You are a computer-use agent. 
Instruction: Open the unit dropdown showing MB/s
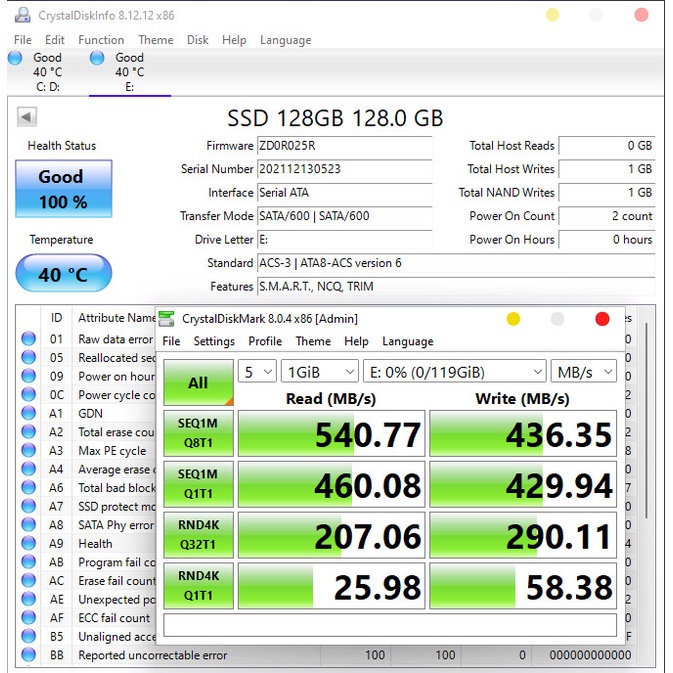(584, 371)
